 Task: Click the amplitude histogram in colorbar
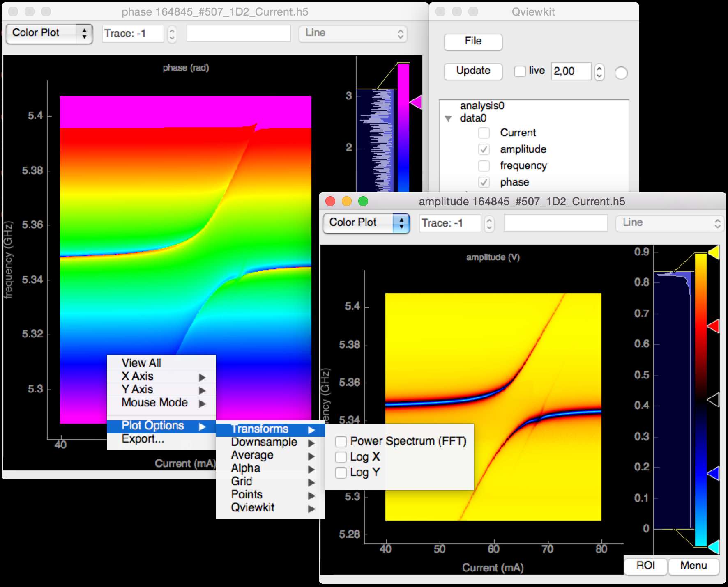(x=673, y=400)
